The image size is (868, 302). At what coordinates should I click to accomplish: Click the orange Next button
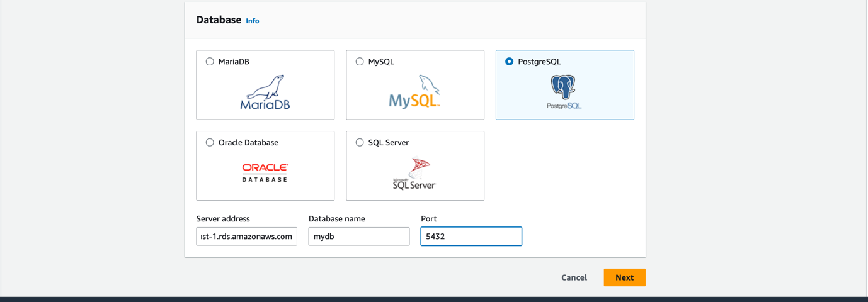pyautogui.click(x=625, y=277)
